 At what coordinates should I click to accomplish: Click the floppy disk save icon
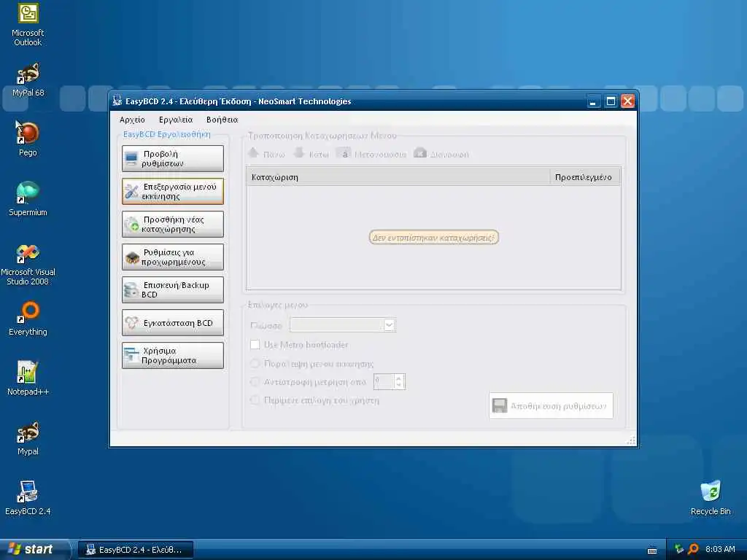click(x=499, y=405)
